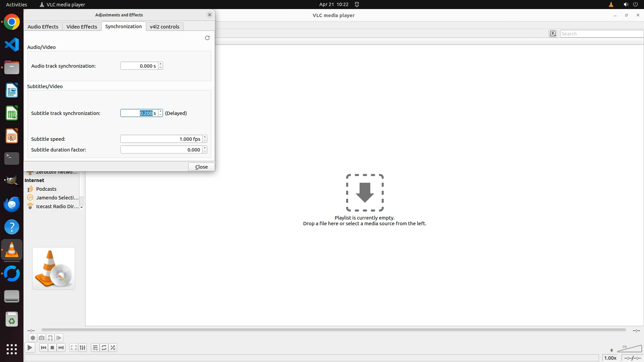Open extended settings equalizer icon
The image size is (644, 362).
pyautogui.click(x=83, y=348)
